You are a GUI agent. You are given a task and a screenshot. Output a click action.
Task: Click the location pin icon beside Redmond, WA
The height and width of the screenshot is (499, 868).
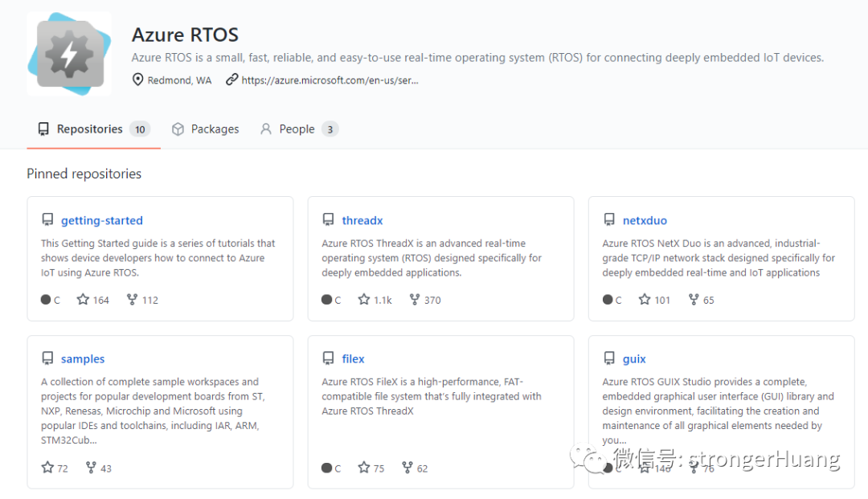(x=137, y=80)
